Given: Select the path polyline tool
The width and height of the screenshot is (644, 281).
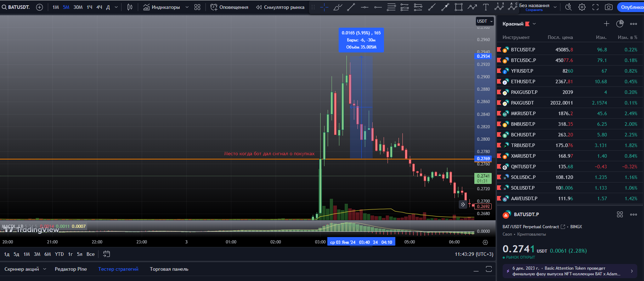Looking at the screenshot, I should (472, 7).
